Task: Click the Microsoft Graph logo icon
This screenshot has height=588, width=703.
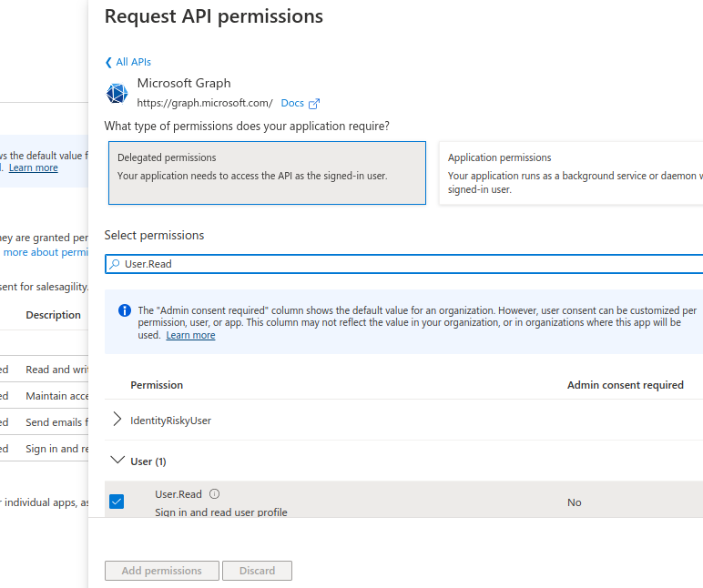Action: tap(117, 93)
